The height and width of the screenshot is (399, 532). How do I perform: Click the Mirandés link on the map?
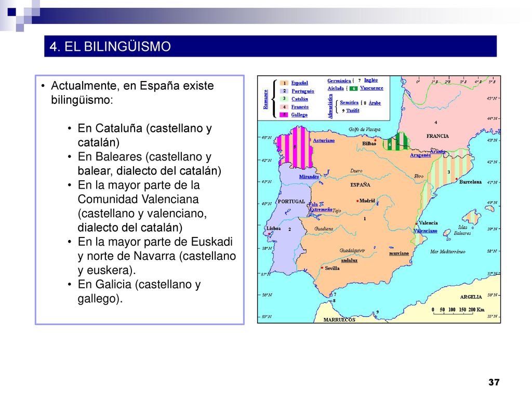(309, 177)
